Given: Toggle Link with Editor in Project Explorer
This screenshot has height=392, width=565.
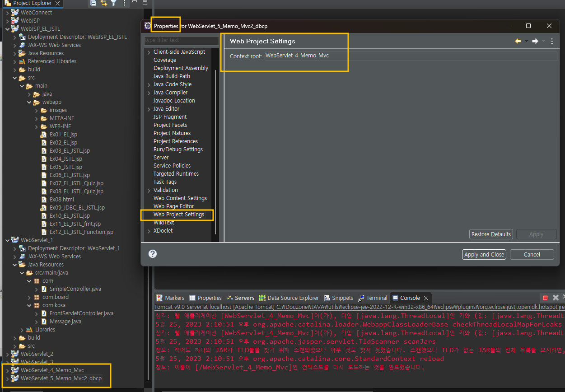Looking at the screenshot, I should [x=104, y=3].
